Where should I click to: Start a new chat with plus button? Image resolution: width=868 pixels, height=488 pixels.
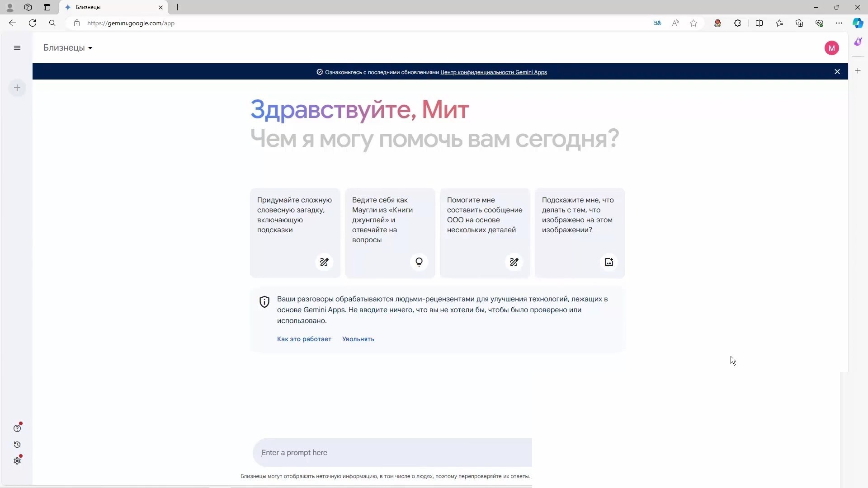pos(17,88)
